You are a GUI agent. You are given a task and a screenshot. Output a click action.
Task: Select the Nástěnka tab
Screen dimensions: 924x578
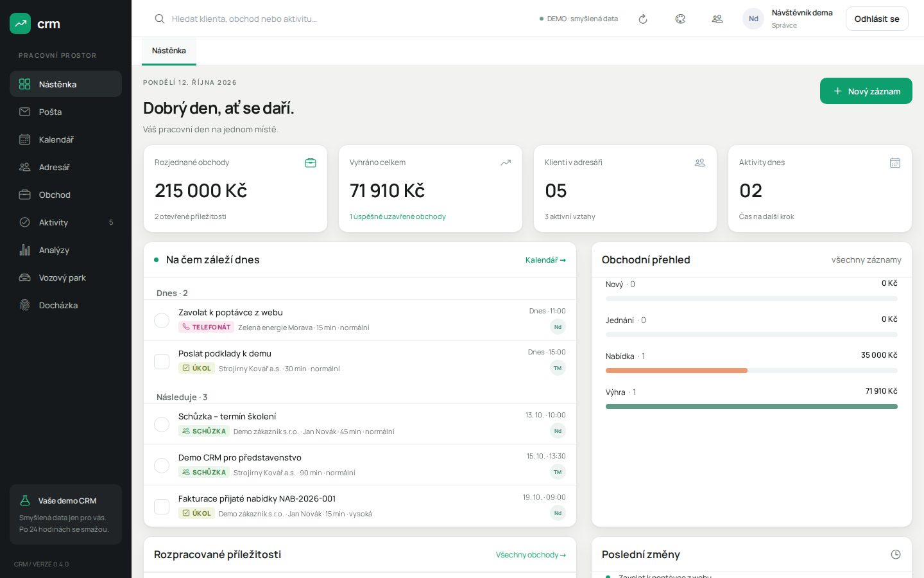coord(169,51)
